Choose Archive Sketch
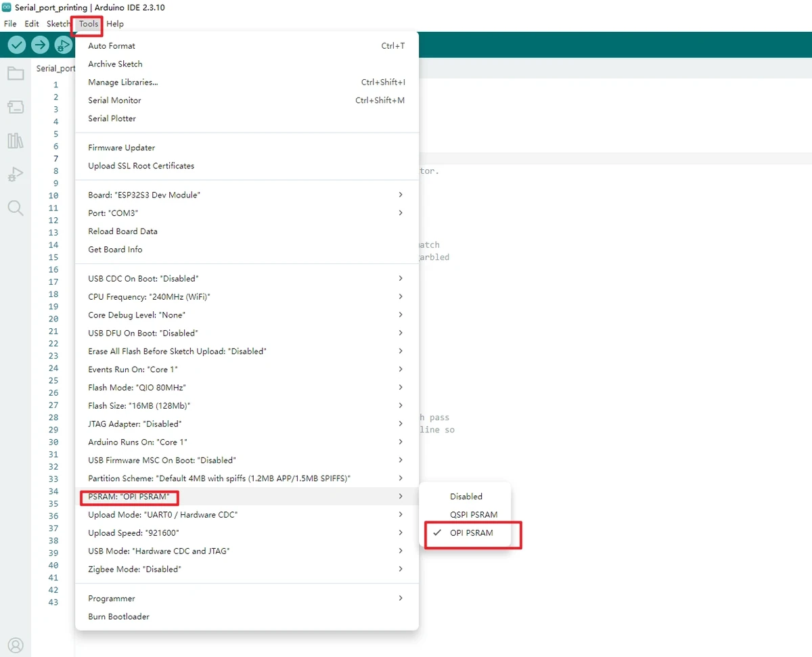The height and width of the screenshot is (657, 812). click(x=247, y=64)
